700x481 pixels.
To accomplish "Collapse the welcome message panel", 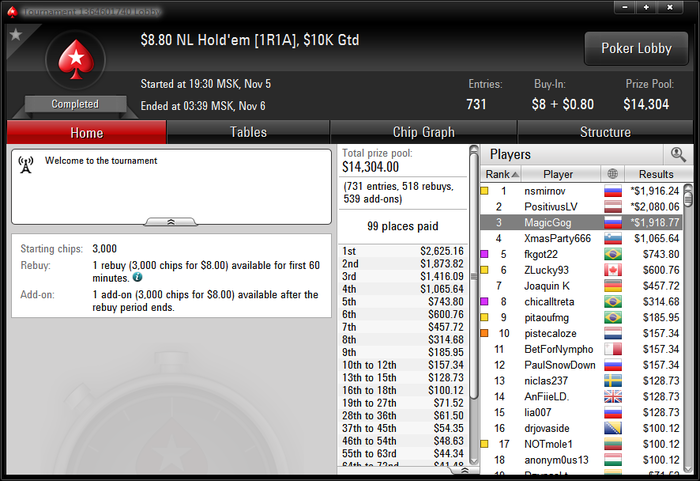I will click(171, 222).
